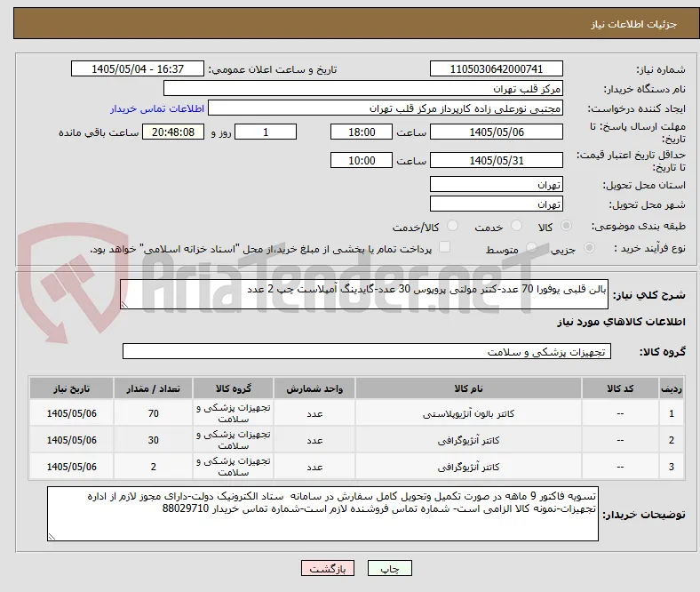Click the بازگشت (back) button
700x592 pixels.
click(x=327, y=568)
